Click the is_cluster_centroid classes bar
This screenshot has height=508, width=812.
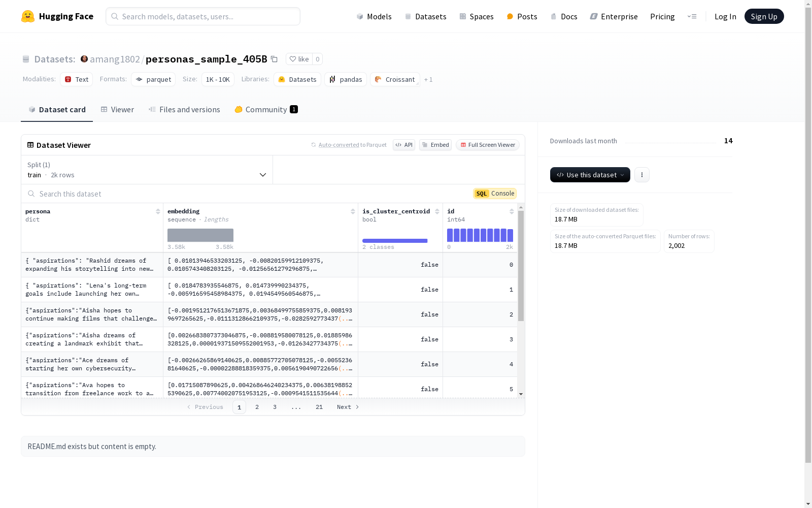point(395,241)
